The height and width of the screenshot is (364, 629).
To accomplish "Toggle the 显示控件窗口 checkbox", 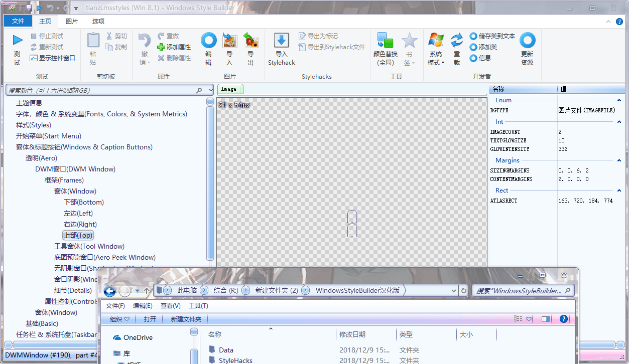I will [52, 58].
